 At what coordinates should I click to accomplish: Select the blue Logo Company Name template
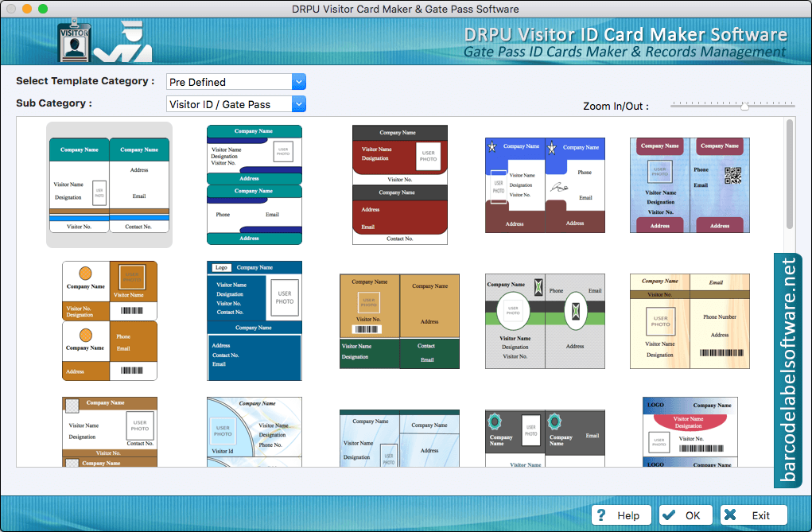[x=254, y=320]
